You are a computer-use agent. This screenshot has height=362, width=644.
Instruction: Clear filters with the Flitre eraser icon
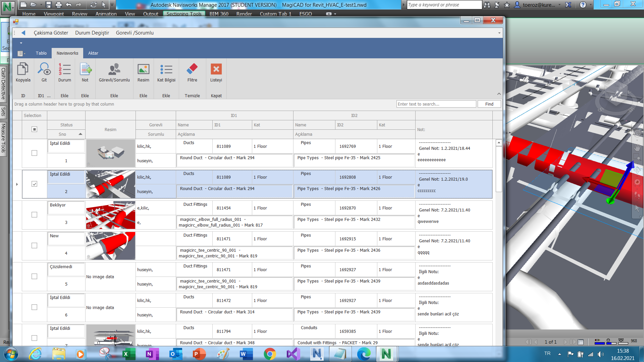pos(192,69)
